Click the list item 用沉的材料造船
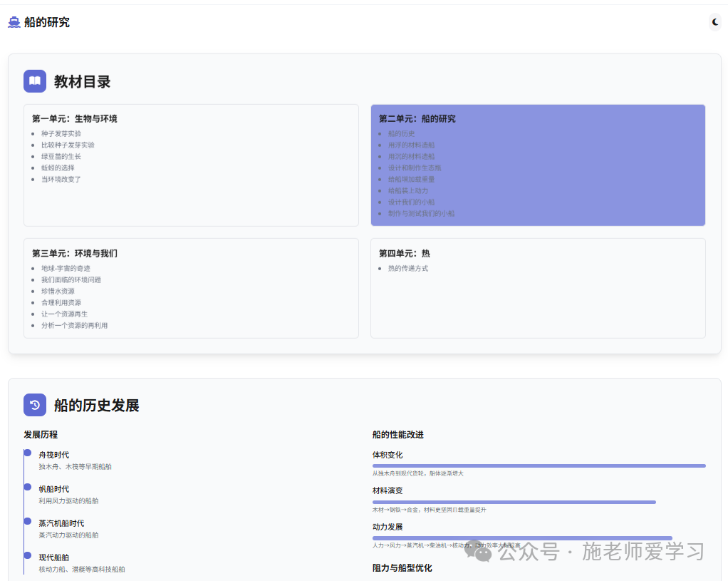728x581 pixels. [x=411, y=157]
